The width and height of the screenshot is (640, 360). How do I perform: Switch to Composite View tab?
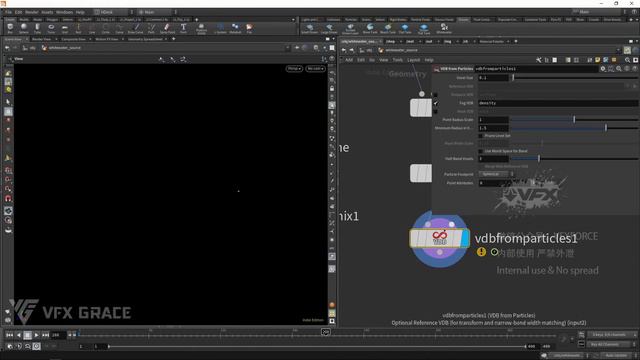coord(73,39)
